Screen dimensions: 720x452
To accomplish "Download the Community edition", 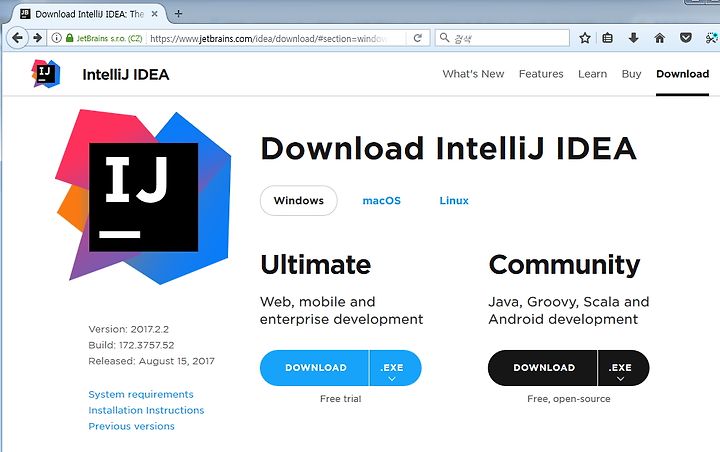I will tap(543, 367).
